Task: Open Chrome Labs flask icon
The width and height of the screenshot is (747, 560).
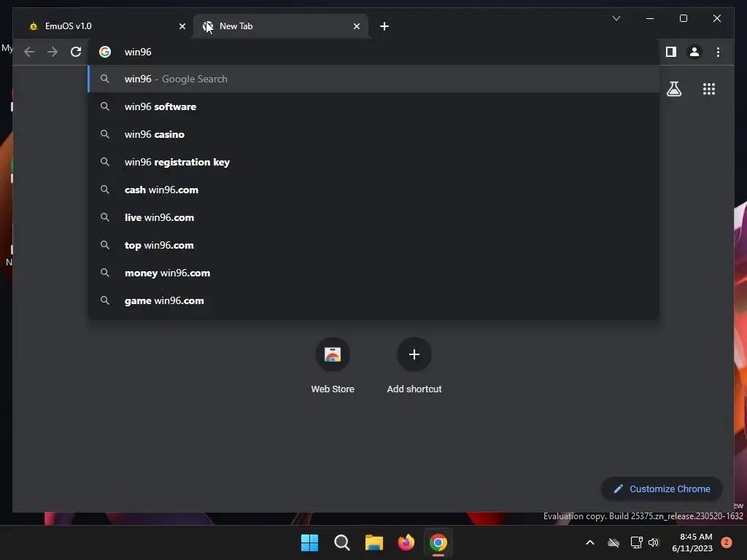Action: [x=673, y=89]
